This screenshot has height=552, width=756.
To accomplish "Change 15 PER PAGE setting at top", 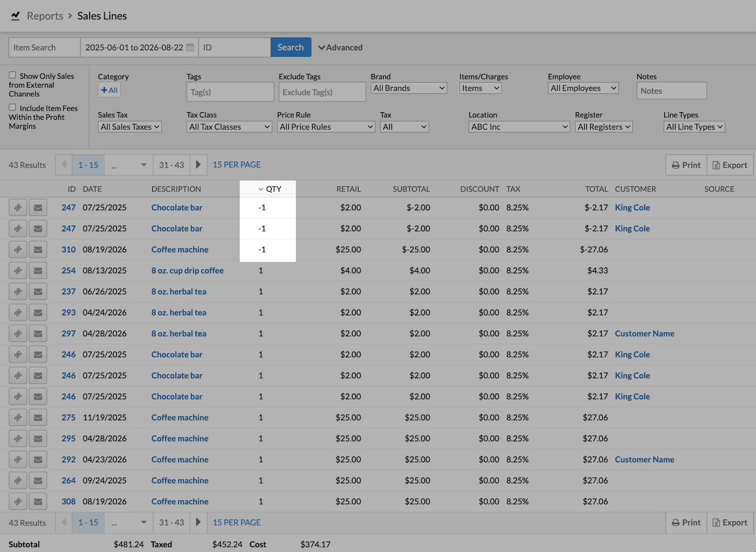I will [x=237, y=165].
